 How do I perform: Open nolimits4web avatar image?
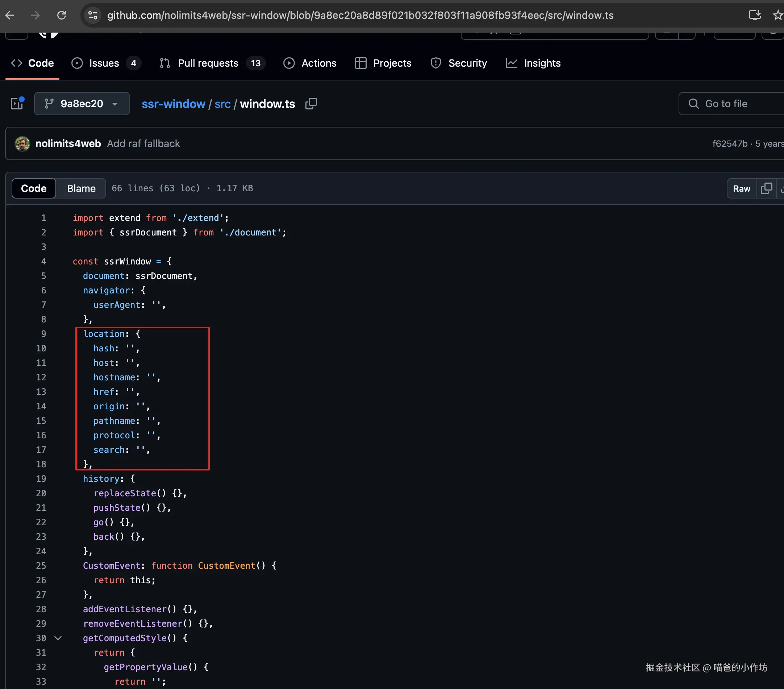[x=22, y=144]
